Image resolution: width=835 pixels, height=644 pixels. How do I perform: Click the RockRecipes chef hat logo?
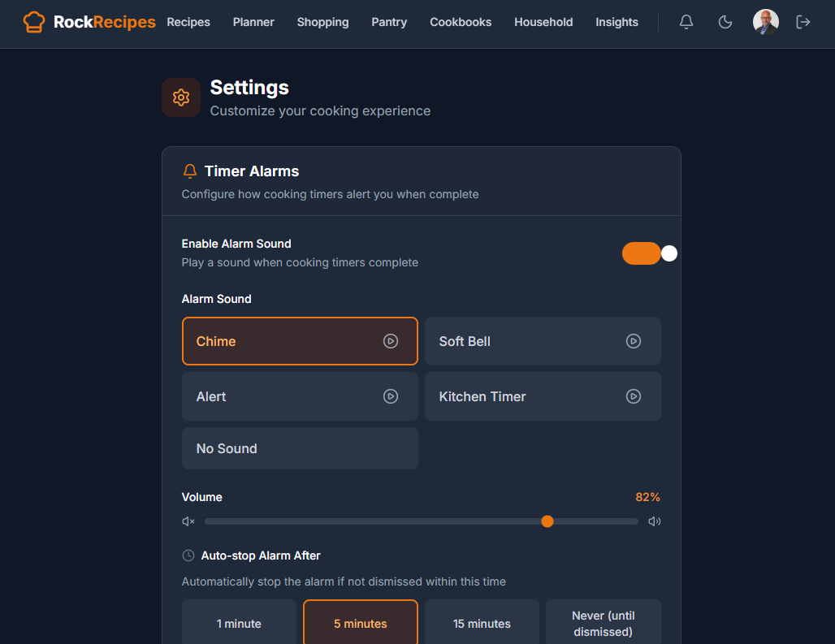32,22
